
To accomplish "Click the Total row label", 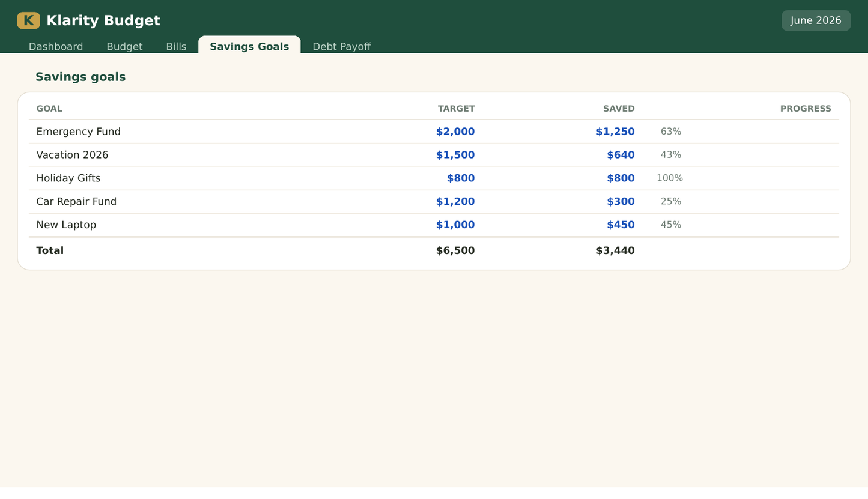I will coord(50,250).
